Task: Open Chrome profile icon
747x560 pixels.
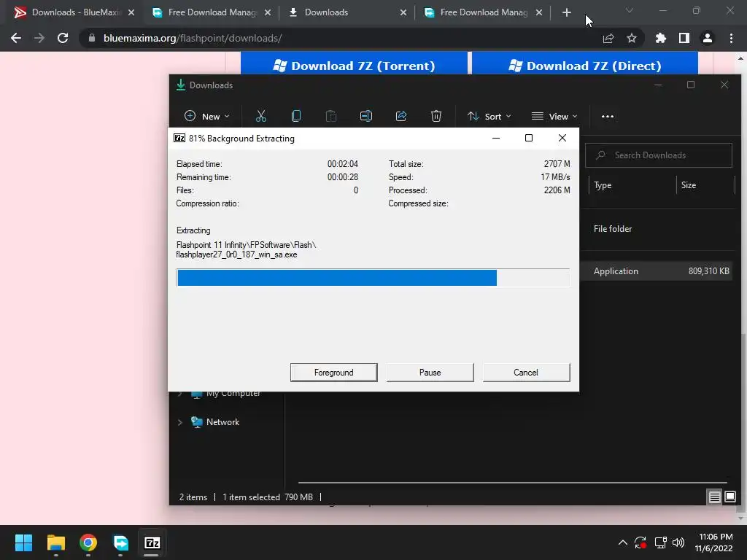Action: pos(708,38)
